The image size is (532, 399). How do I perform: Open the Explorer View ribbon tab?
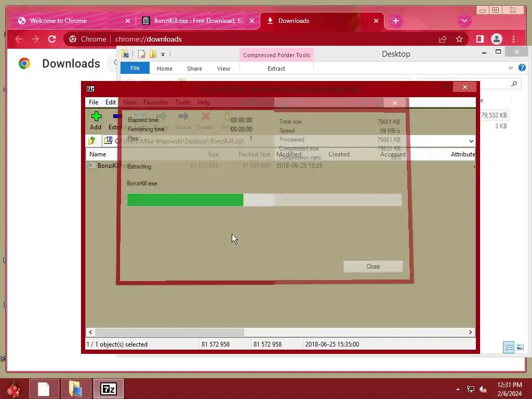coord(223,69)
